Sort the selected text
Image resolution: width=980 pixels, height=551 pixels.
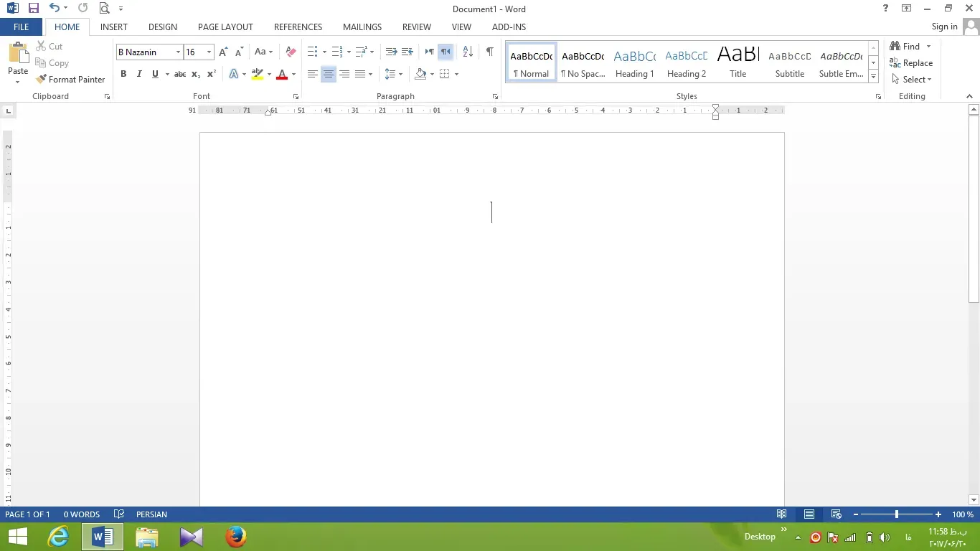click(x=468, y=52)
